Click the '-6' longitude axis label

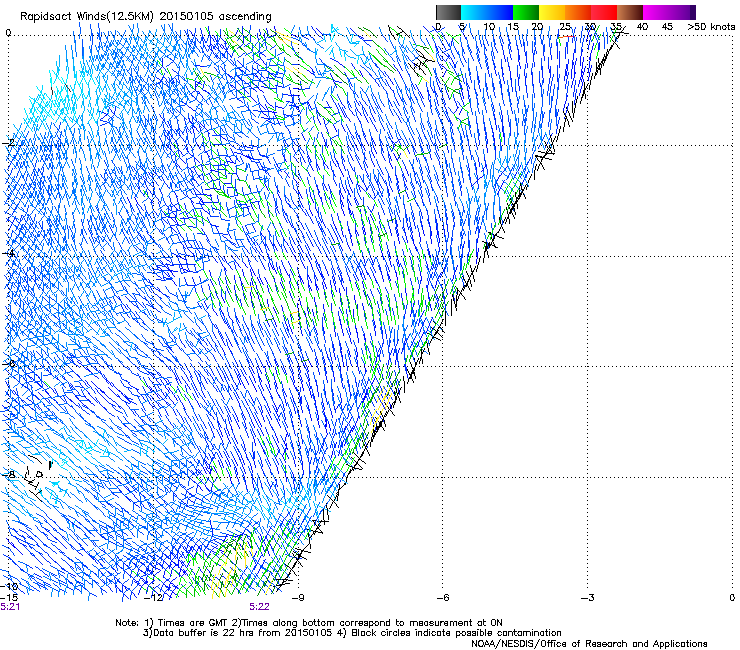pos(443,598)
